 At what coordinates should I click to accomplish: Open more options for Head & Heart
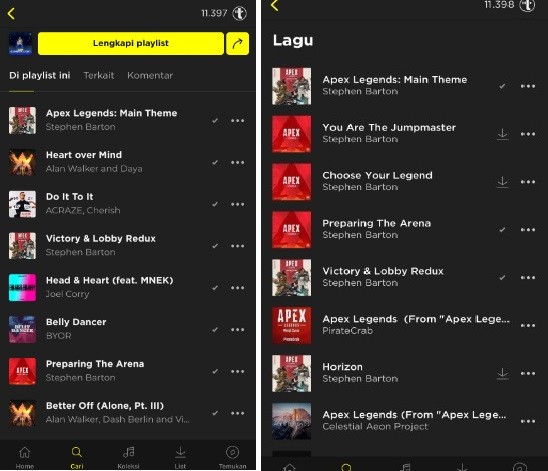coord(238,288)
